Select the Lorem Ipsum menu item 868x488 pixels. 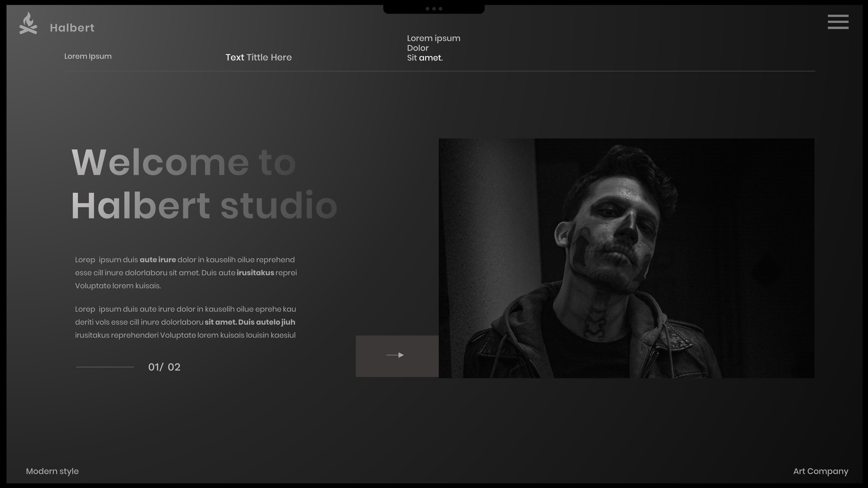[x=88, y=56]
